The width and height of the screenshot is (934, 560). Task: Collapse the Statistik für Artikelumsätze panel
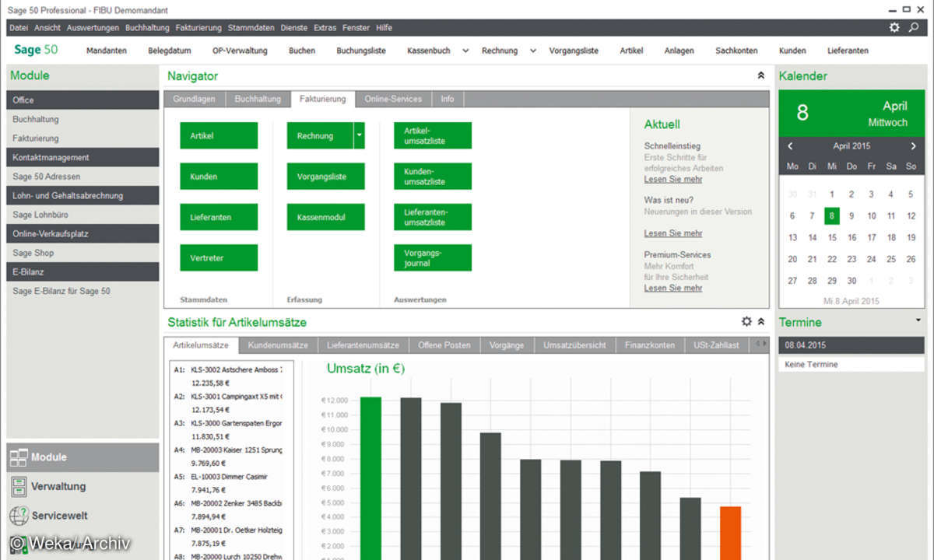[760, 321]
